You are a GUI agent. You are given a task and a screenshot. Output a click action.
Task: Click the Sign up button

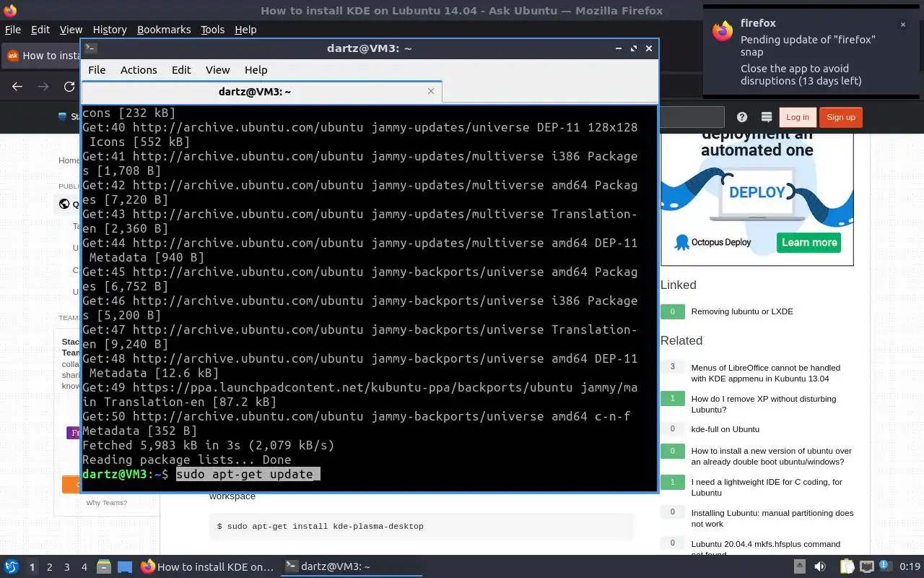tap(841, 117)
